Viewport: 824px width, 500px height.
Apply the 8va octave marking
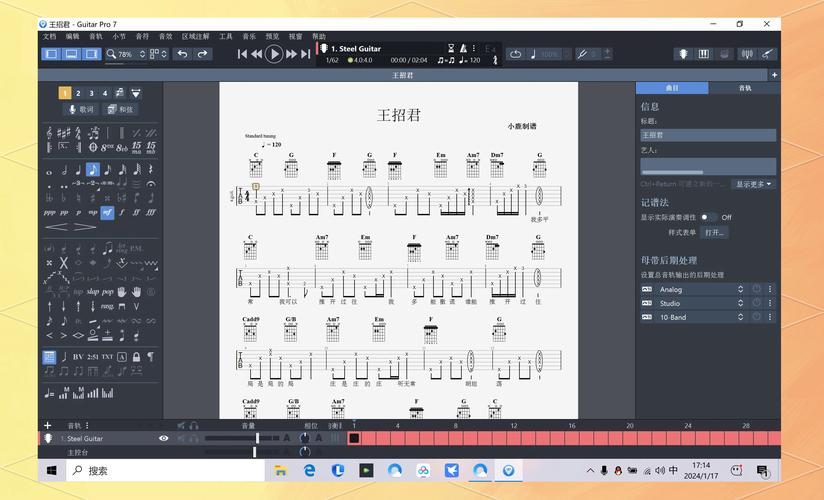(107, 147)
